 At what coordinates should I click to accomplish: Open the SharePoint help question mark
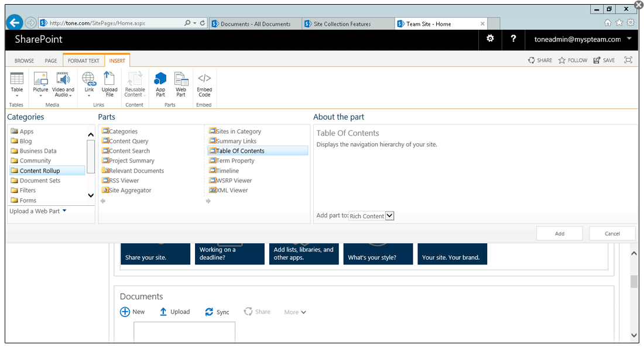[513, 39]
